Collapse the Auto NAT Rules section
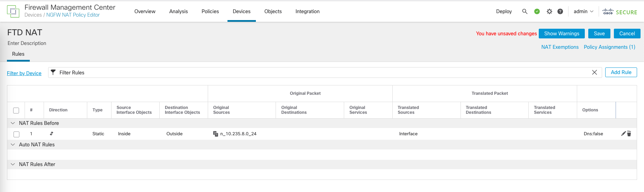This screenshot has height=192, width=644. tap(13, 145)
